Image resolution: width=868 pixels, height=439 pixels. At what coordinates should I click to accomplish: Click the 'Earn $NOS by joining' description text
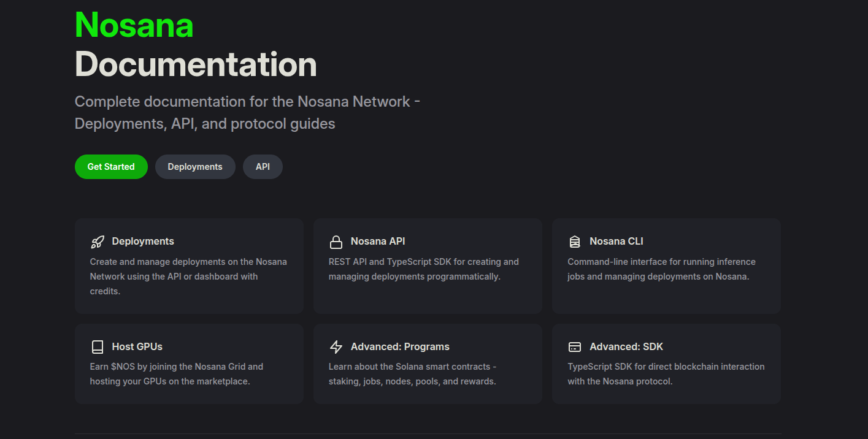(177, 374)
